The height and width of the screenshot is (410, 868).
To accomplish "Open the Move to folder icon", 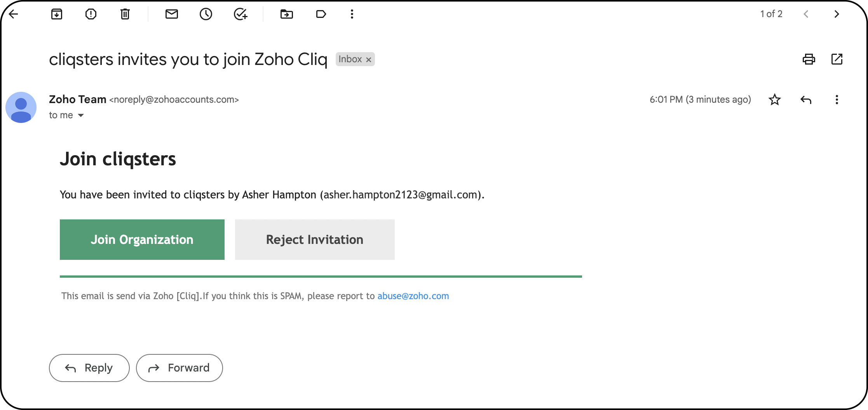I will [x=287, y=14].
